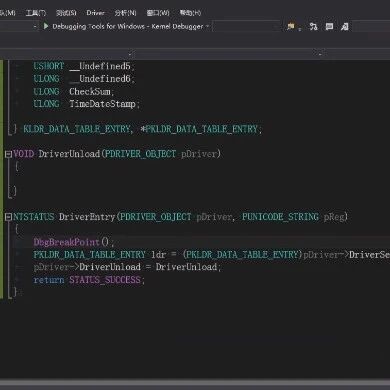Click the return keyword
The height and width of the screenshot is (390, 390).
coord(49,280)
